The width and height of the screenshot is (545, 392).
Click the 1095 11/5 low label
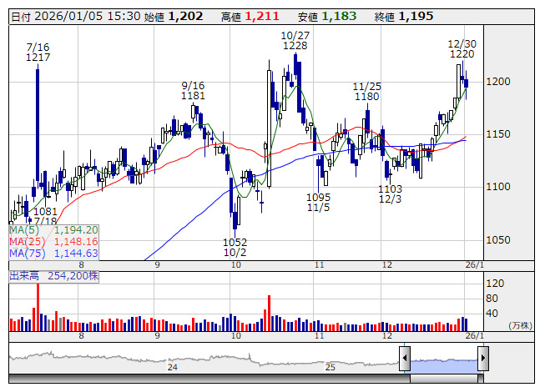coord(318,203)
